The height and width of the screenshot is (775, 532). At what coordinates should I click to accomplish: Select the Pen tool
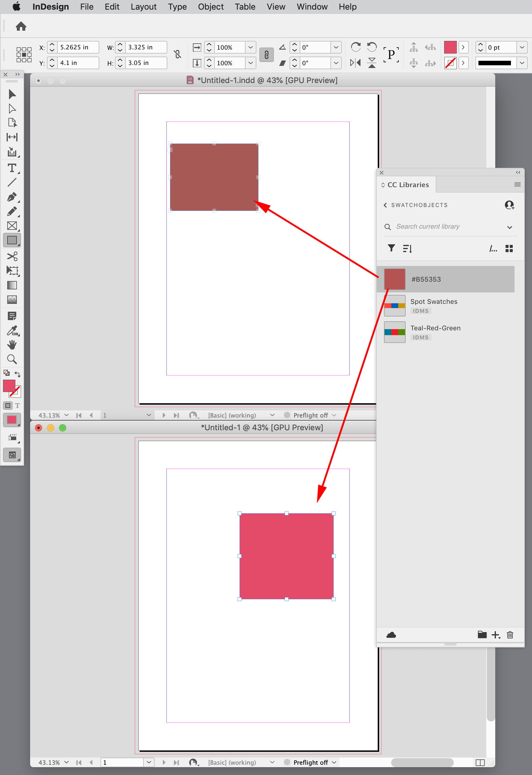12,197
